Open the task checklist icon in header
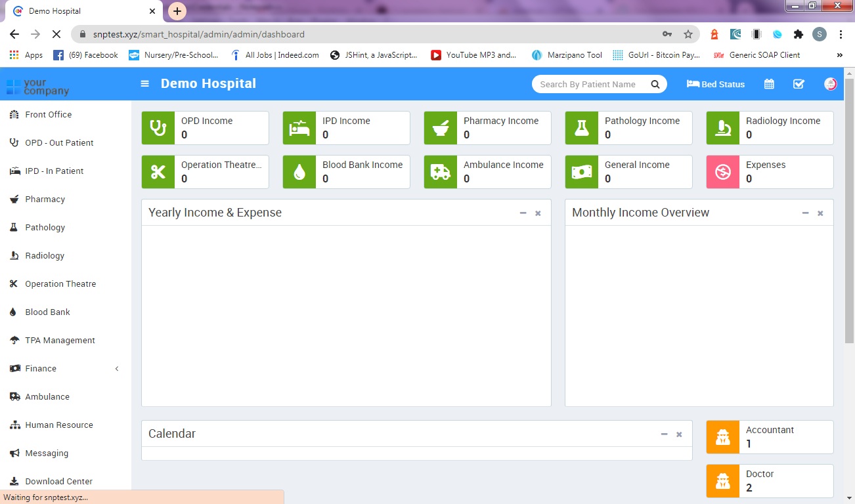Image resolution: width=855 pixels, height=504 pixels. point(799,84)
